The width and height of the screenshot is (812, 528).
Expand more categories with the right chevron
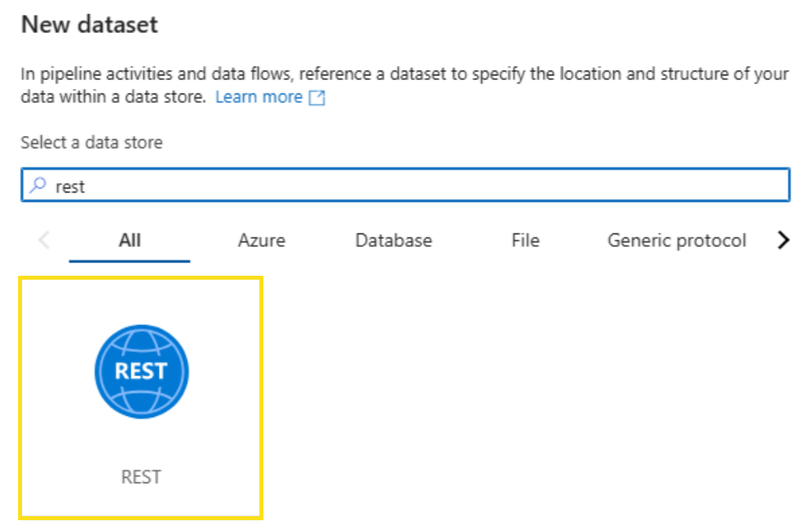tap(782, 240)
